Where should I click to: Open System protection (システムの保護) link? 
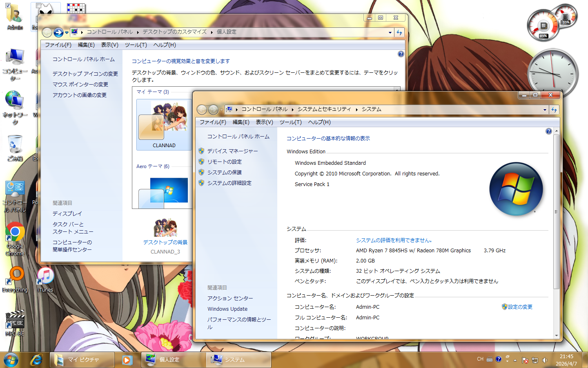click(x=224, y=172)
